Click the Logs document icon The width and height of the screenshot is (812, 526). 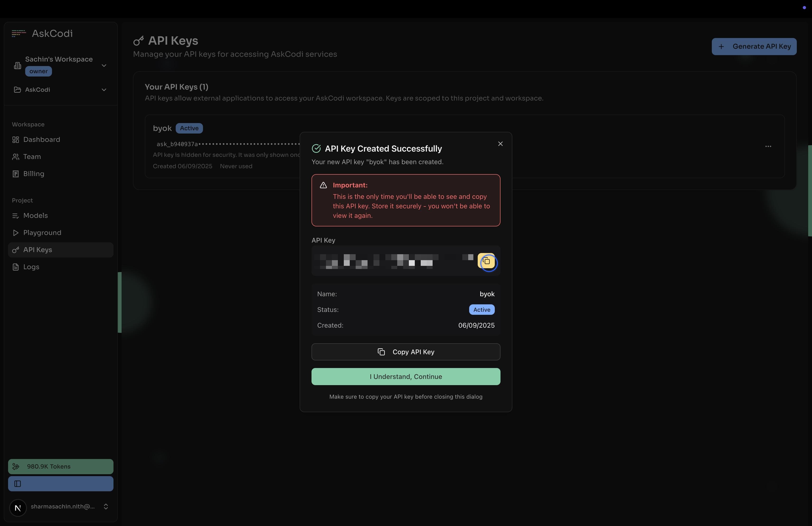click(15, 267)
